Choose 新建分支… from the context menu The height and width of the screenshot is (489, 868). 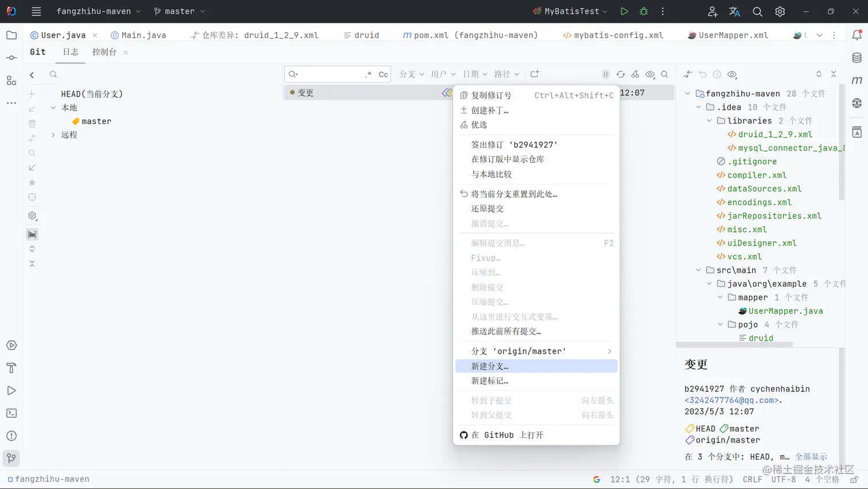tap(536, 366)
